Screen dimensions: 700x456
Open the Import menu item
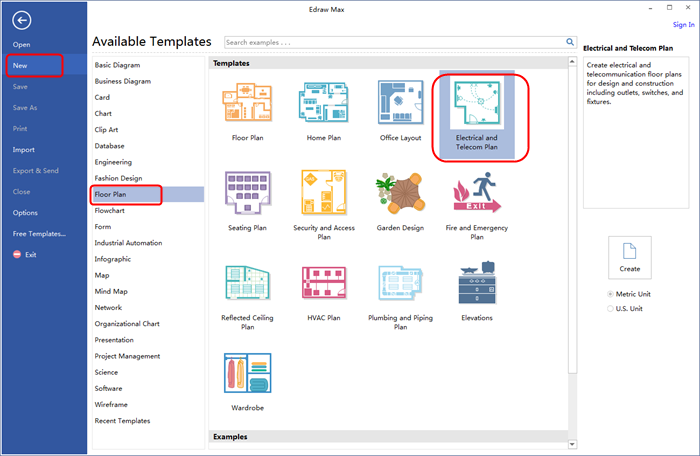(x=24, y=150)
